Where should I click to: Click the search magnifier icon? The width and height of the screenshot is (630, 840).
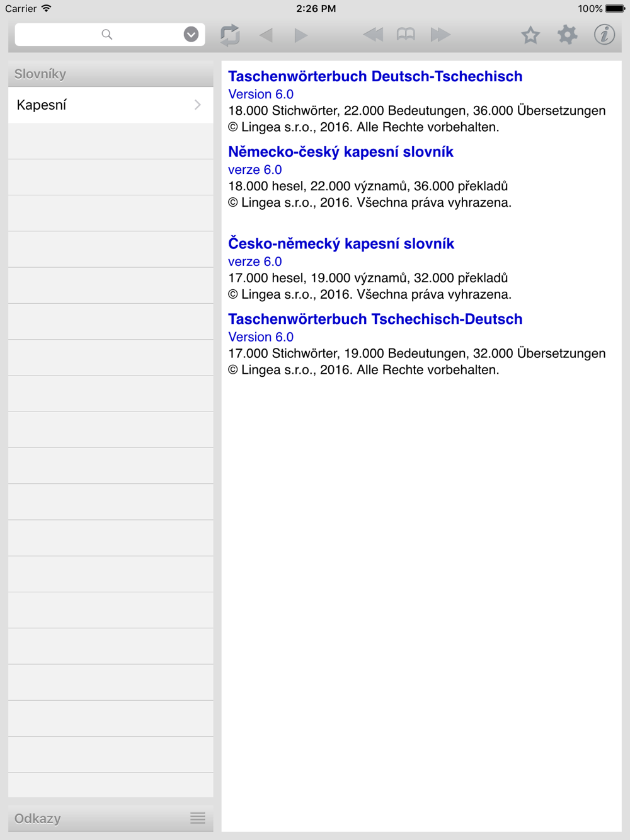coord(107,35)
